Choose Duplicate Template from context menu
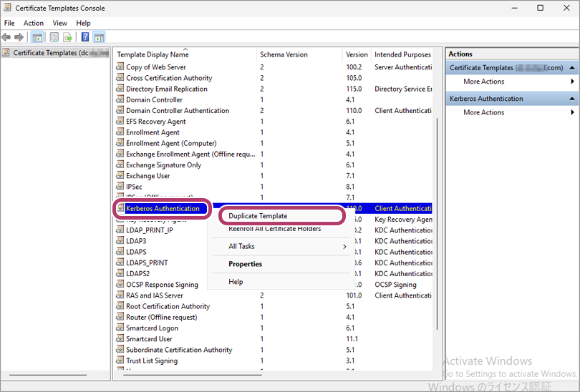The width and height of the screenshot is (580, 392). (258, 216)
